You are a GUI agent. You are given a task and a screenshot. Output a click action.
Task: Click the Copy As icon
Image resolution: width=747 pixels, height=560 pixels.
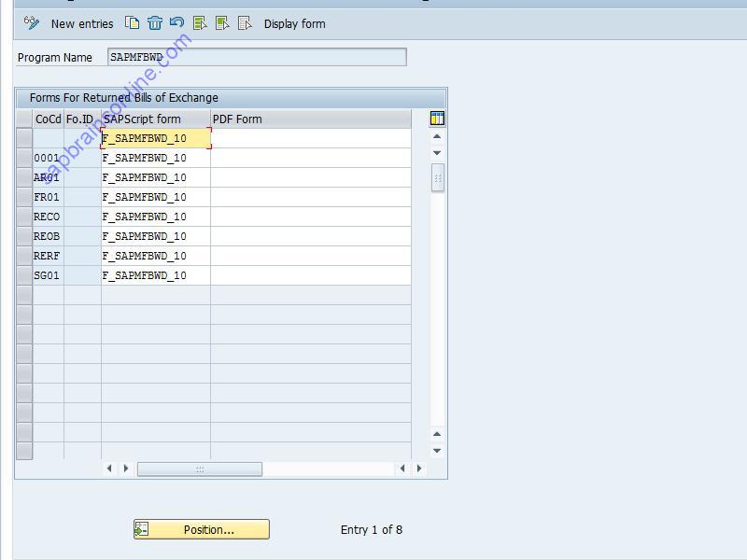tap(132, 22)
